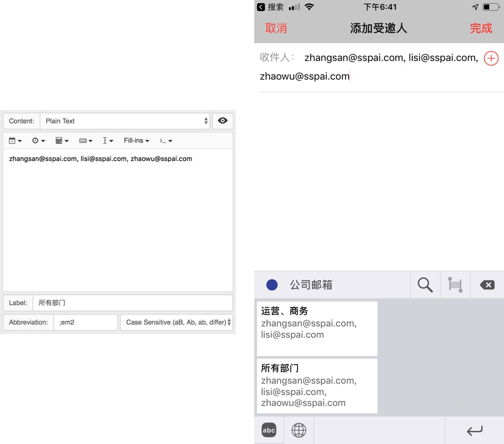Open the Content type dropdown showing Plain Text
The image size is (504, 444).
125,121
